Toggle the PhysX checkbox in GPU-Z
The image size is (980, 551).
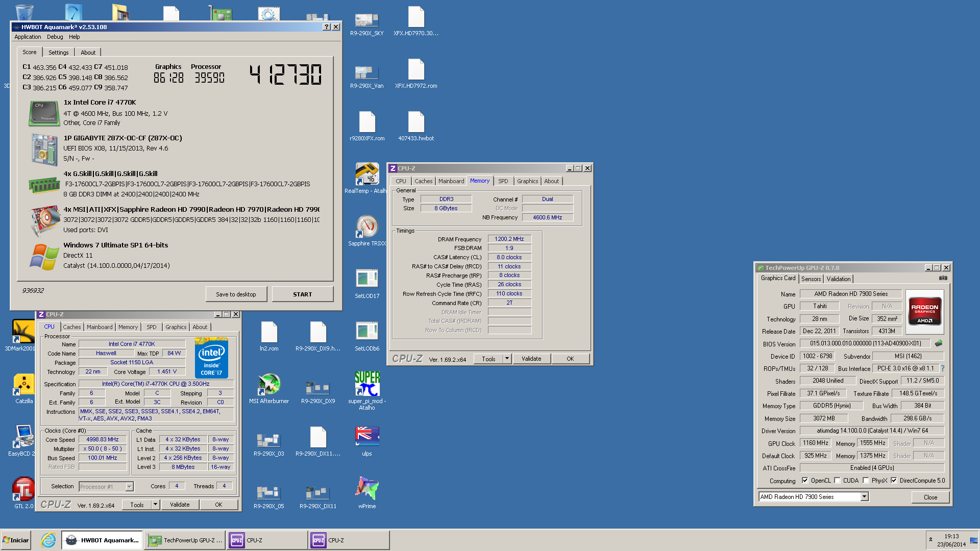tap(866, 481)
